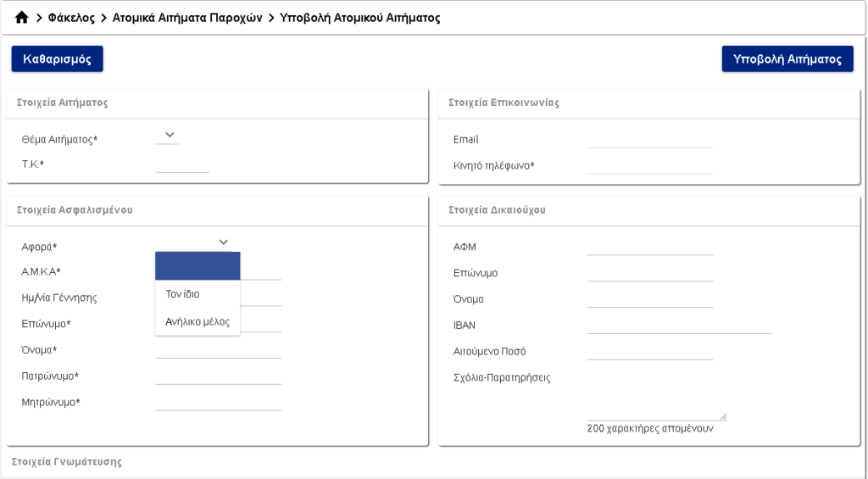The image size is (868, 479).
Task: Submit with Υποβολή Αιτήματος button
Action: point(787,58)
